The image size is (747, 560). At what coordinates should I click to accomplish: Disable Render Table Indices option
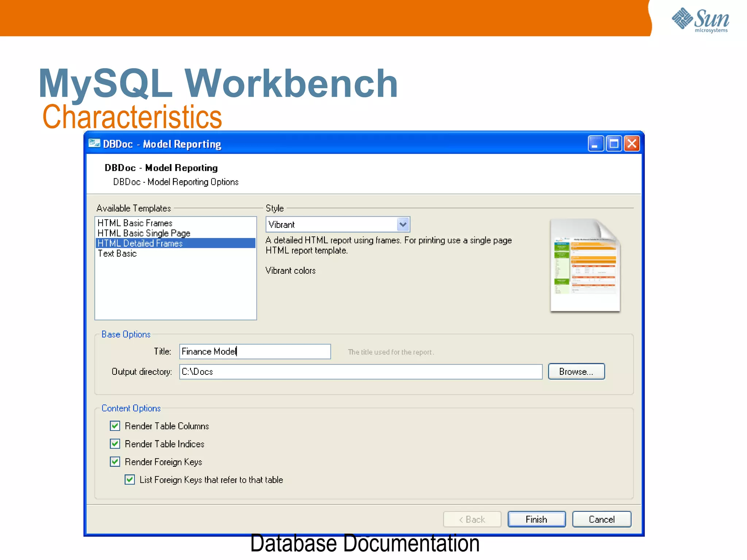tap(115, 444)
